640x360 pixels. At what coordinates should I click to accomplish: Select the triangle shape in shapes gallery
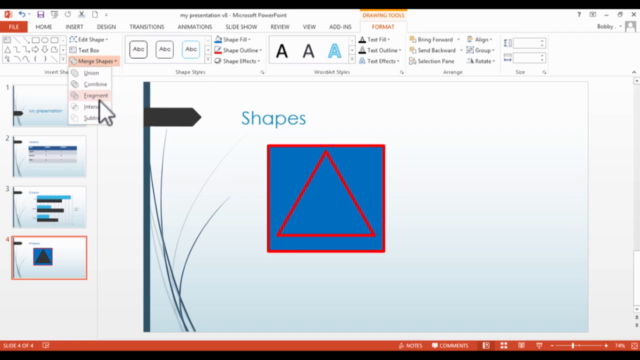pos(7,50)
